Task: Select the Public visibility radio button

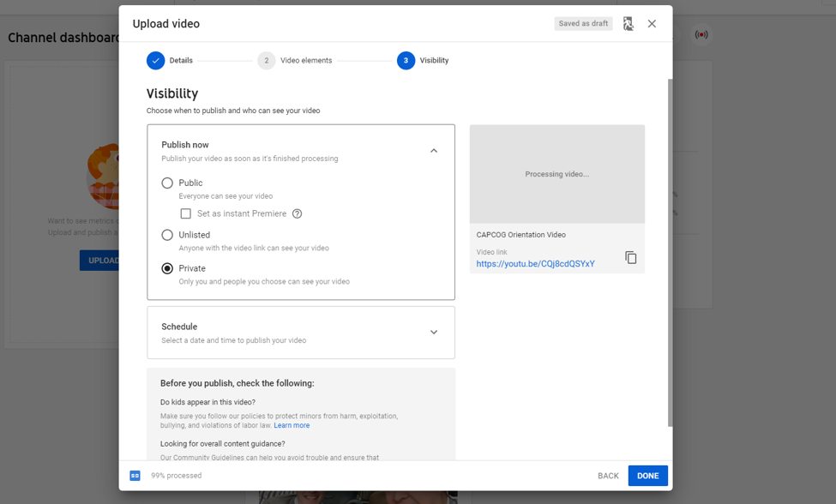Action: 167,183
